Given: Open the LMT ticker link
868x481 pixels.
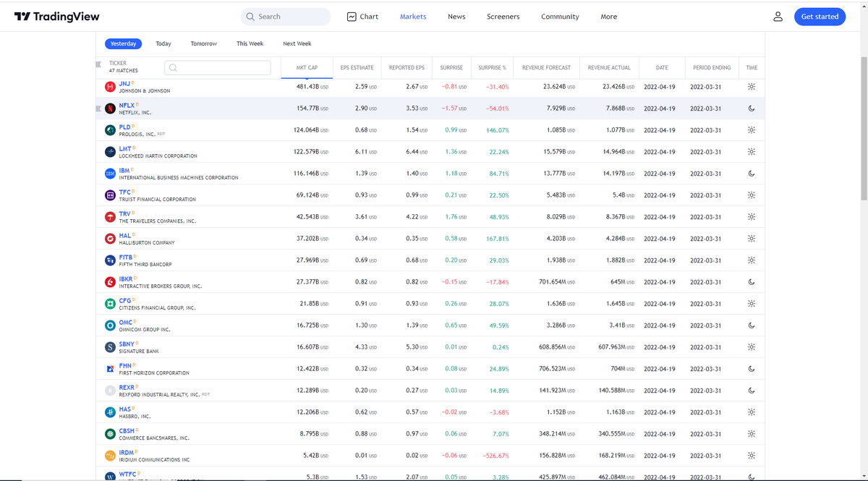Looking at the screenshot, I should (125, 149).
